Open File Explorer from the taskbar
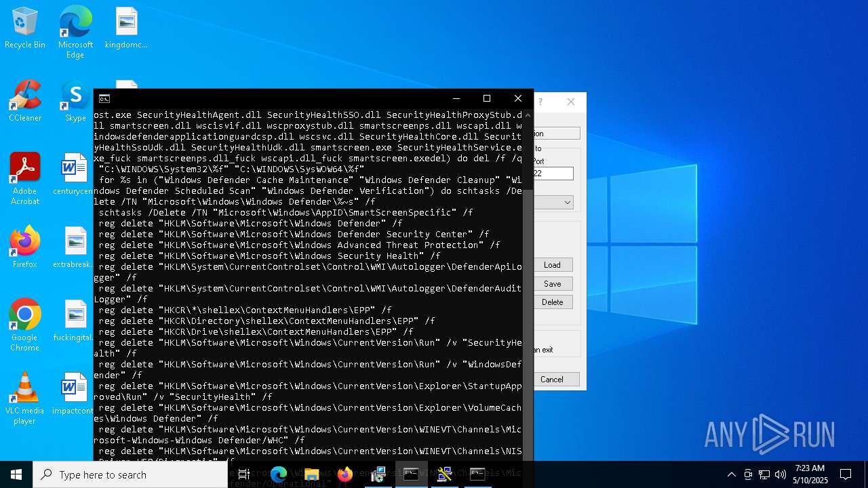 pos(312,474)
